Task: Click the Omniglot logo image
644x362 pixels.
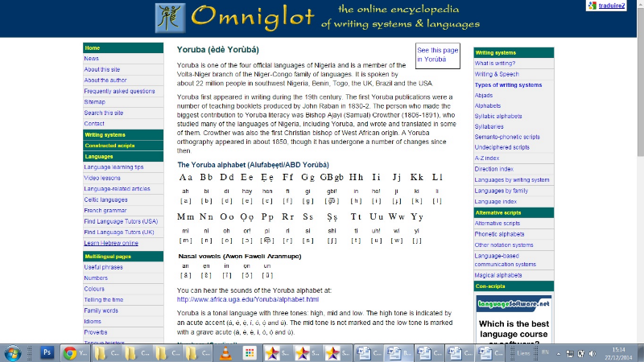Action: [170, 18]
